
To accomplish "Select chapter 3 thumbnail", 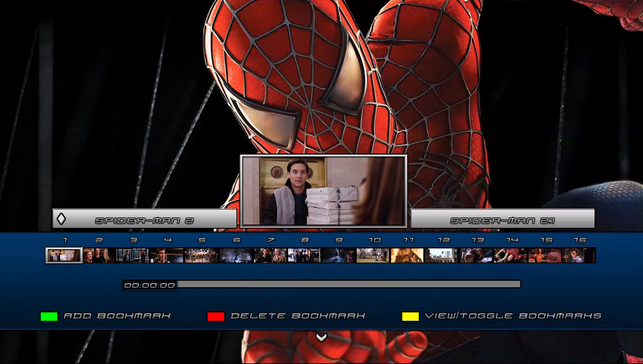I will pos(132,256).
